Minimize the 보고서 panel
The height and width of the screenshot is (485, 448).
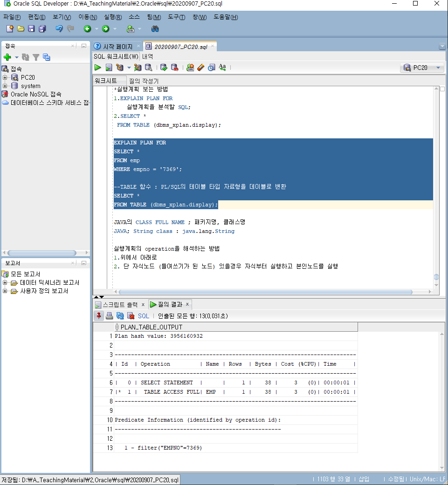(83, 263)
